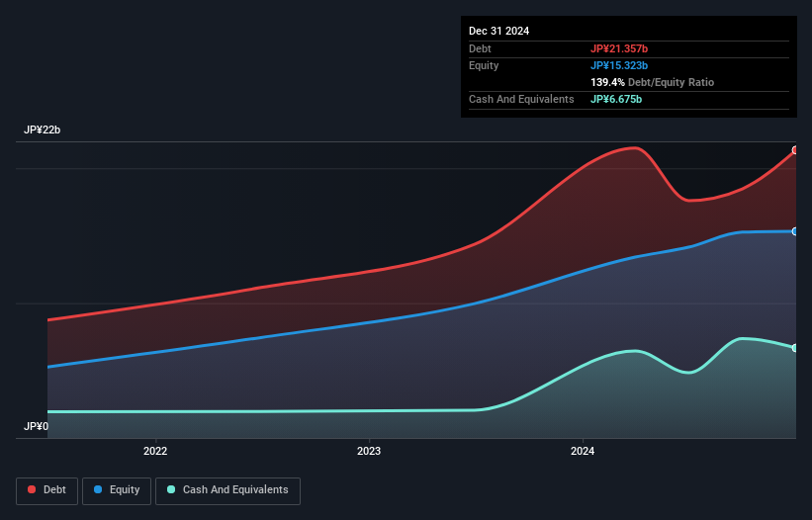The image size is (812, 520).
Task: Click the red Debt legend dot
Action: pos(32,489)
